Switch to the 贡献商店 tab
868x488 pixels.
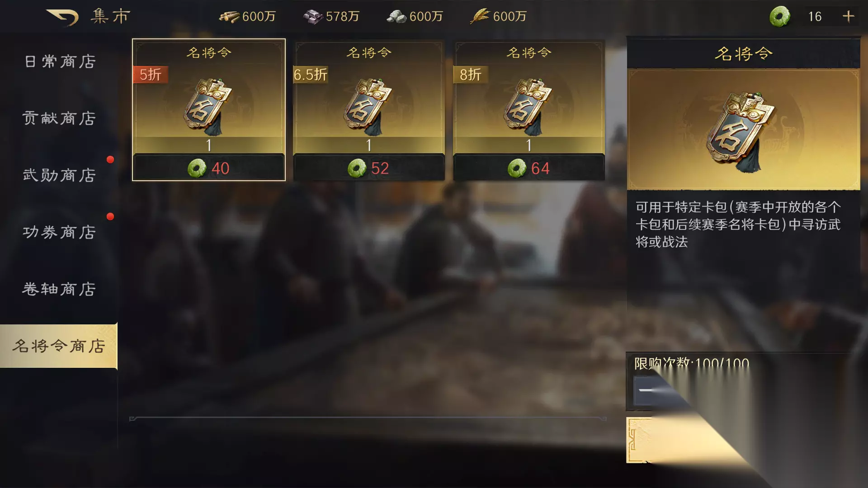[x=59, y=118]
